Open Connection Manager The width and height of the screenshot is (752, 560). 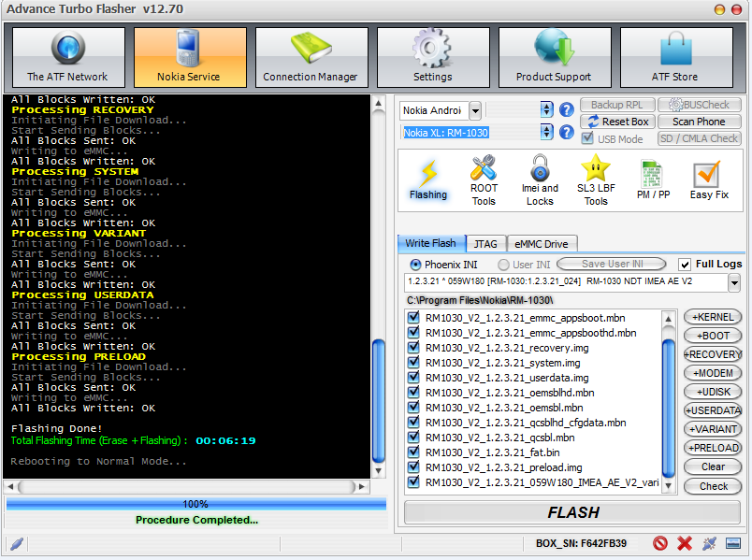tap(311, 57)
